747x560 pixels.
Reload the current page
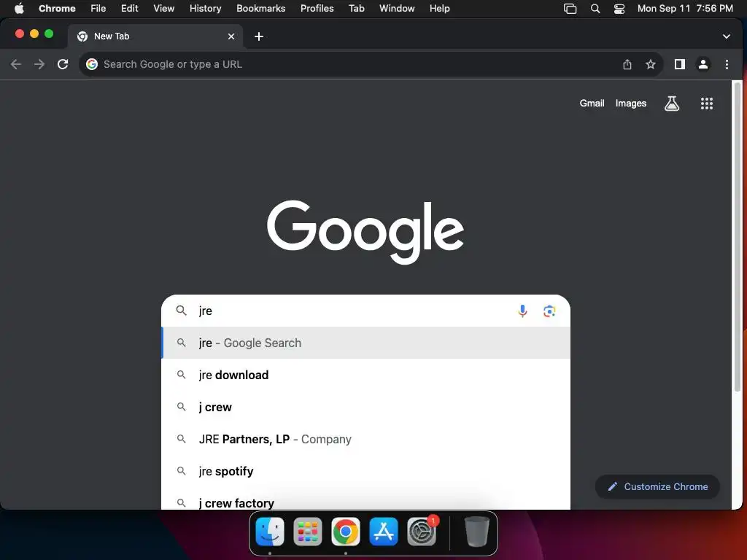pyautogui.click(x=63, y=64)
